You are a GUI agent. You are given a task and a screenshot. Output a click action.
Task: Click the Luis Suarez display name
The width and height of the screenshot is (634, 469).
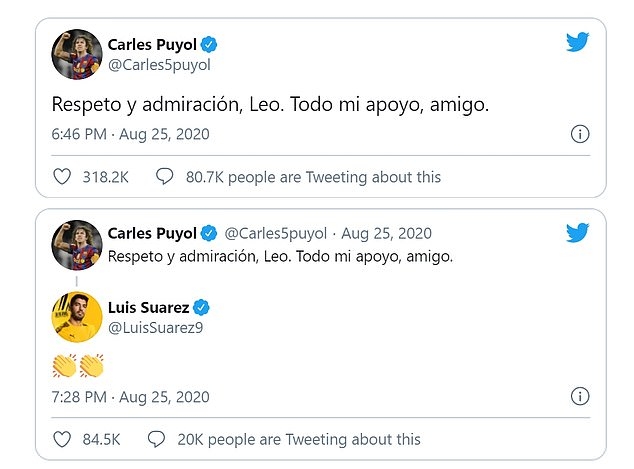point(148,307)
